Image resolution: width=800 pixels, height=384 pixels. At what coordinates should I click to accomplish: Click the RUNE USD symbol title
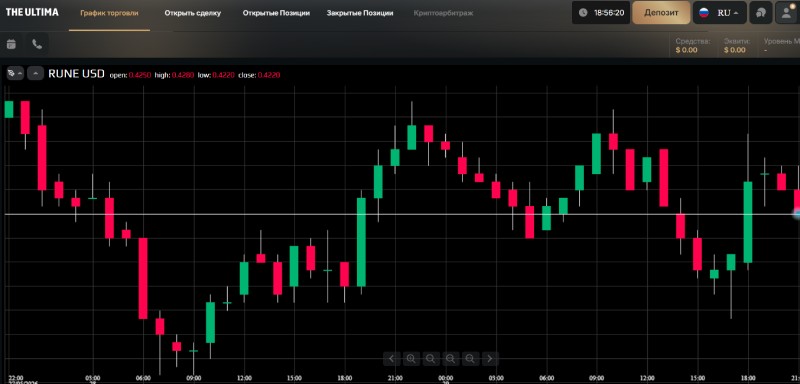tap(77, 74)
